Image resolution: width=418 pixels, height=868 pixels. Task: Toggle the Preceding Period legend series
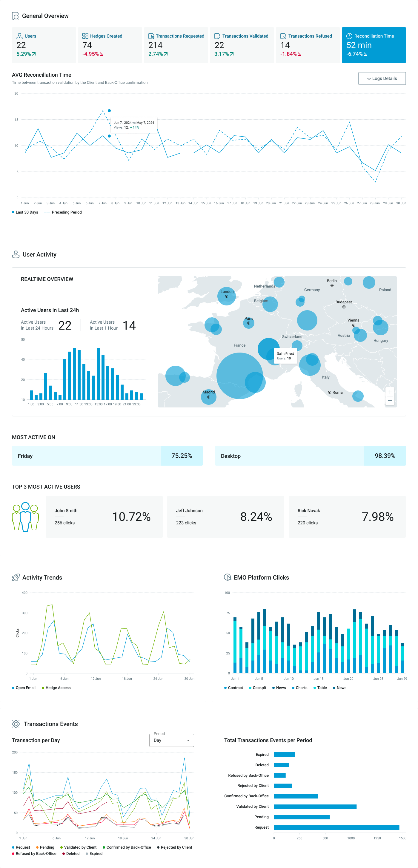point(63,212)
